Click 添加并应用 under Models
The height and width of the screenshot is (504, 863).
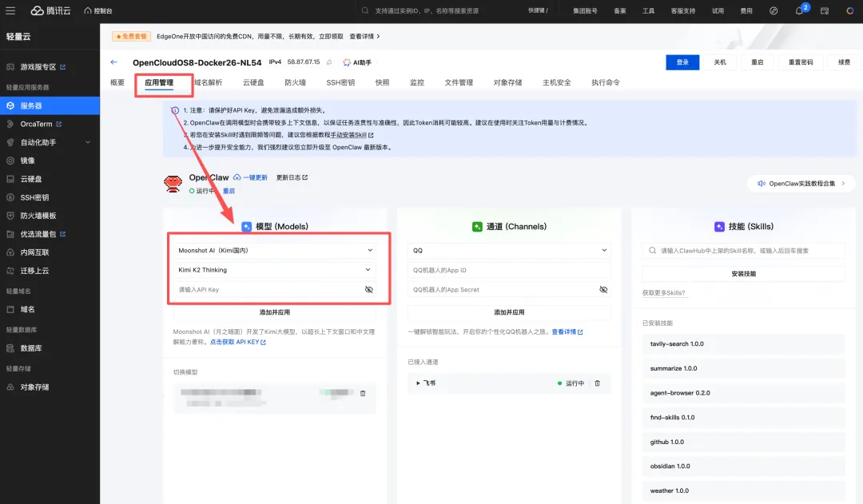tap(275, 312)
